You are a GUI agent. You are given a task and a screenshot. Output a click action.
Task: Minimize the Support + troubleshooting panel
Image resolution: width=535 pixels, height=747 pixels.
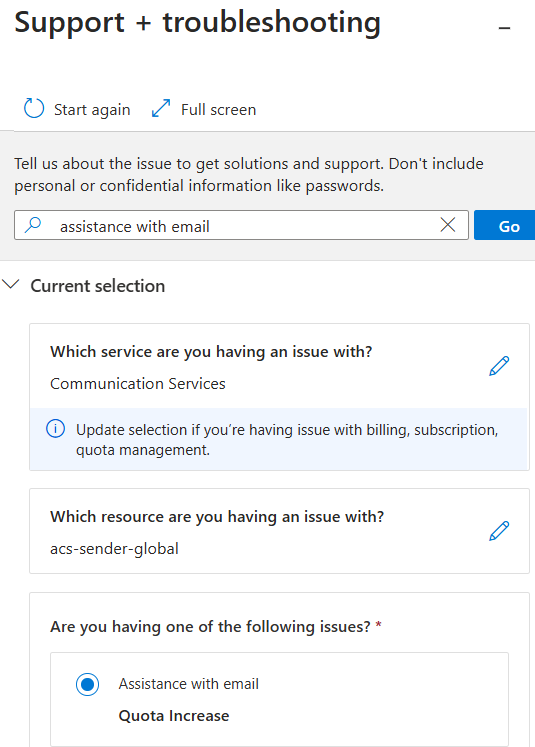(x=505, y=28)
